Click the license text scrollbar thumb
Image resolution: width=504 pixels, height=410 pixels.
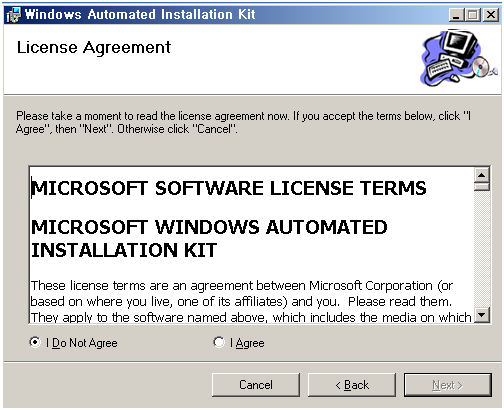click(x=481, y=186)
